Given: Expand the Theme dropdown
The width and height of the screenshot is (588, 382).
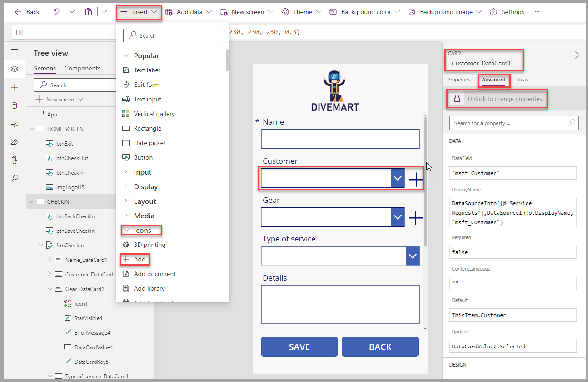Looking at the screenshot, I should [319, 12].
